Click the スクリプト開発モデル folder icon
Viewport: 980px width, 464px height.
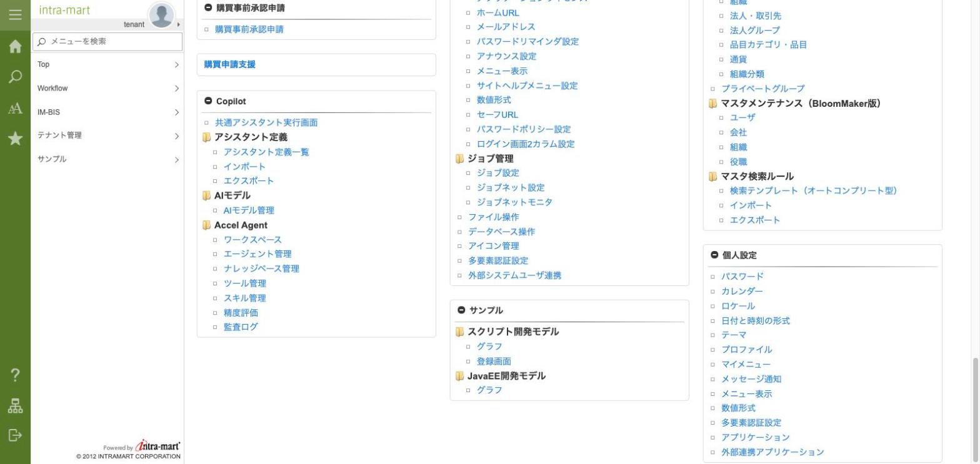460,332
